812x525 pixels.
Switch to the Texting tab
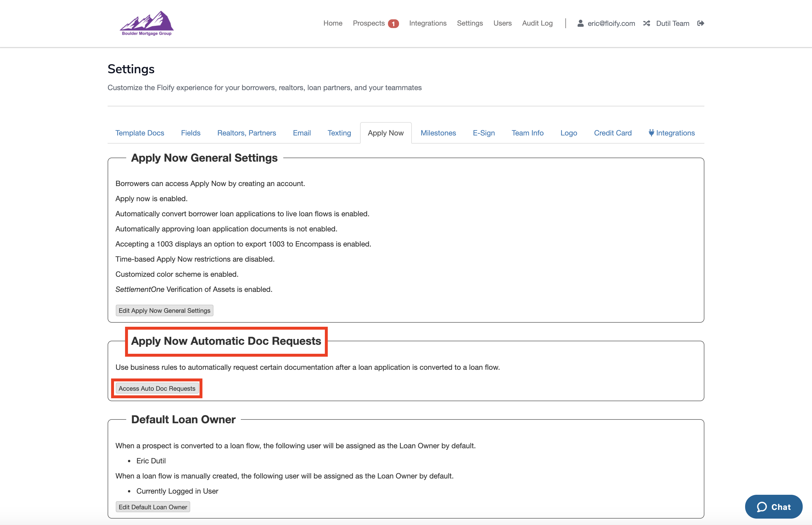pos(339,133)
